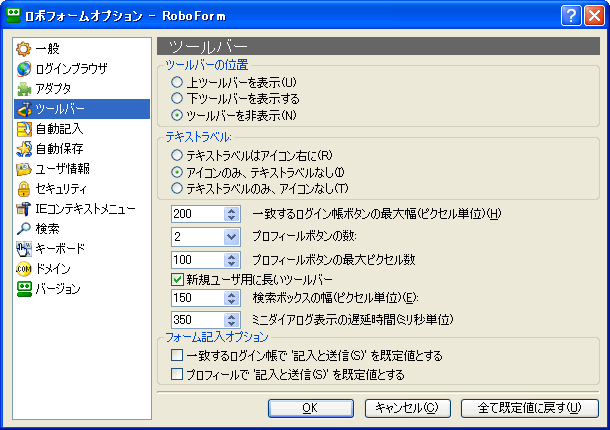Select アイコンのみ、テキストラベルなし option
Viewport: 610px width, 430px height.
[x=177, y=172]
